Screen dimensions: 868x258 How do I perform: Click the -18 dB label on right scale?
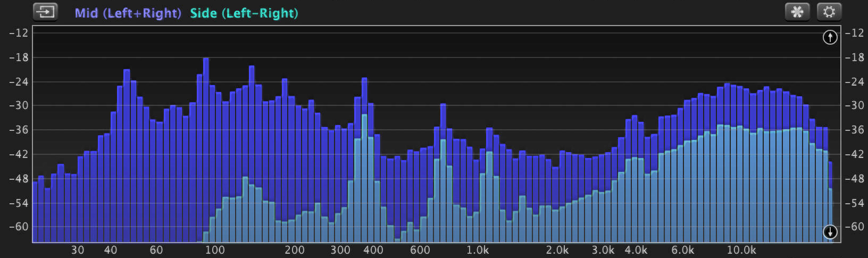click(x=854, y=57)
